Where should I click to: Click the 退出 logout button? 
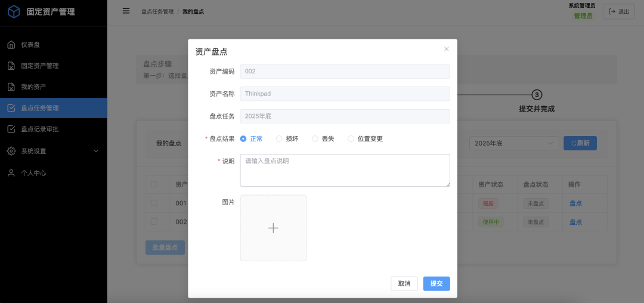click(618, 11)
